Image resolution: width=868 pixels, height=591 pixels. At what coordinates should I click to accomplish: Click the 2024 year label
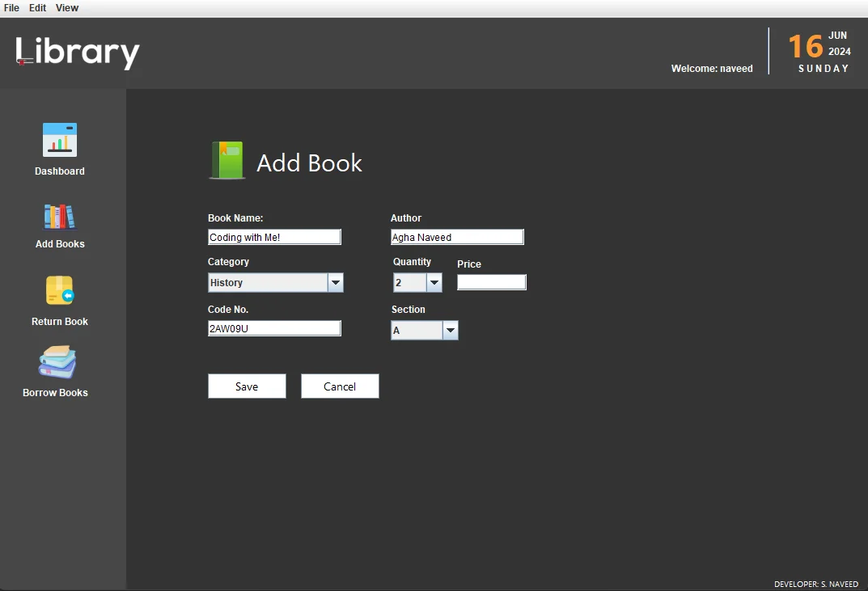839,52
